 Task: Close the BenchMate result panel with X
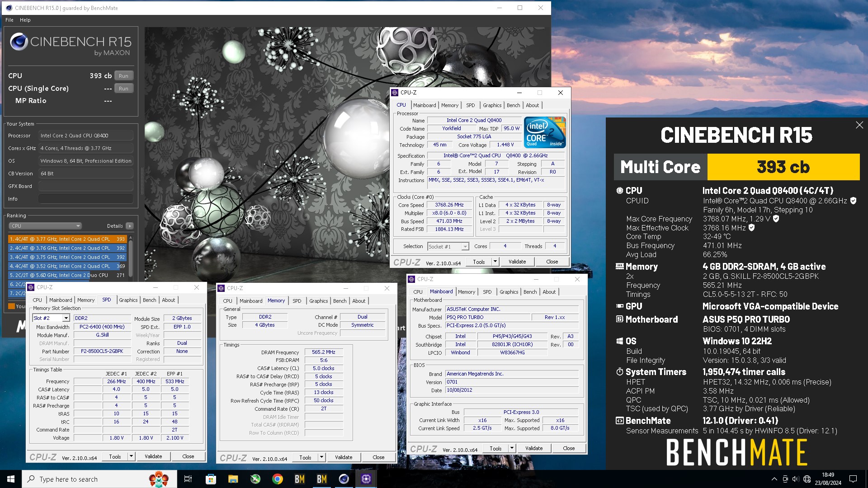[x=859, y=125]
